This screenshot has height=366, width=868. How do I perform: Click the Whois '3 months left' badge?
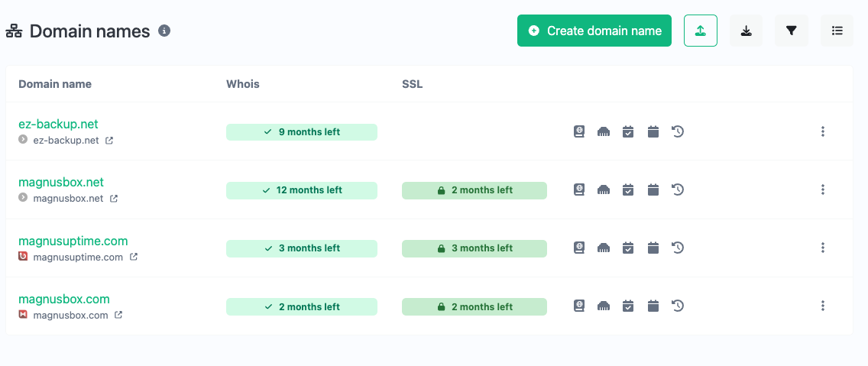[302, 248]
